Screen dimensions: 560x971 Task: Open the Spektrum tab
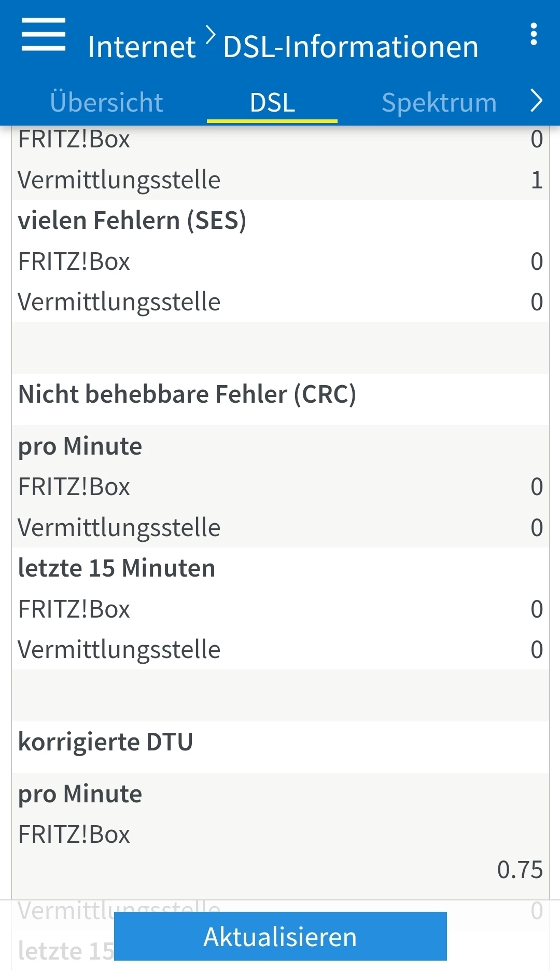[x=439, y=102]
